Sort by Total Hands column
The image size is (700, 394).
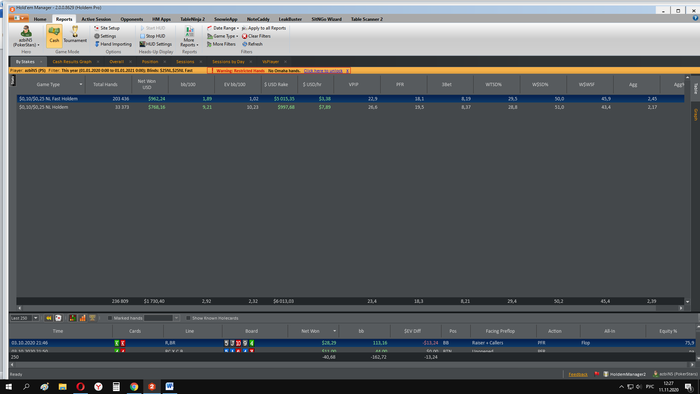click(x=105, y=84)
